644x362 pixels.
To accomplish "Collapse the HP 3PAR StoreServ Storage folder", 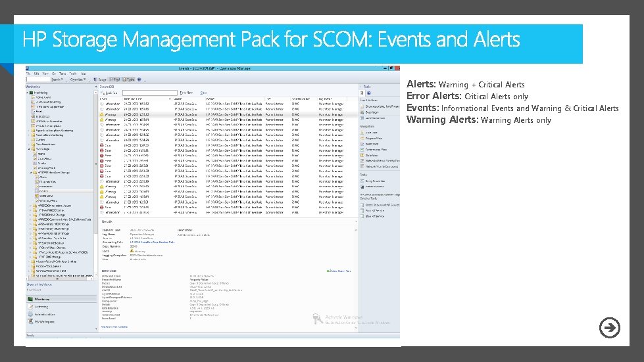I will pyautogui.click(x=30, y=173).
